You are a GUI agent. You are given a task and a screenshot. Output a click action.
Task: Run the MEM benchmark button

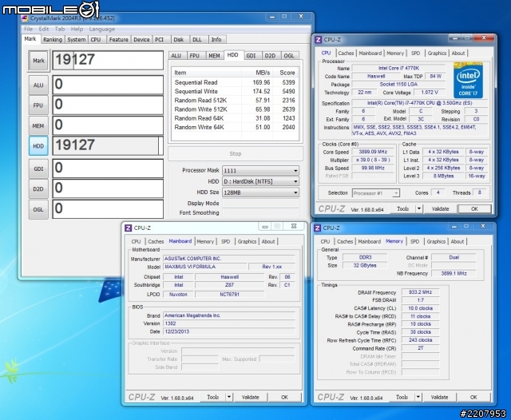(38, 126)
